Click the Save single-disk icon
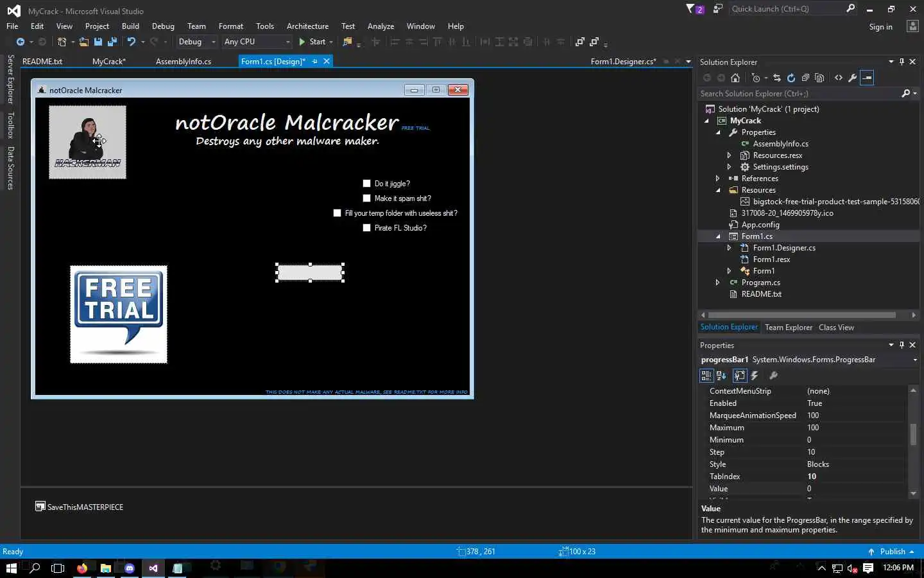The height and width of the screenshot is (578, 924). [x=98, y=42]
